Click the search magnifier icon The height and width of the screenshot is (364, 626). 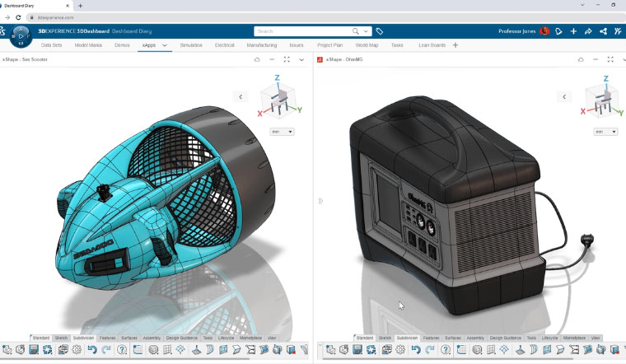[x=355, y=31]
